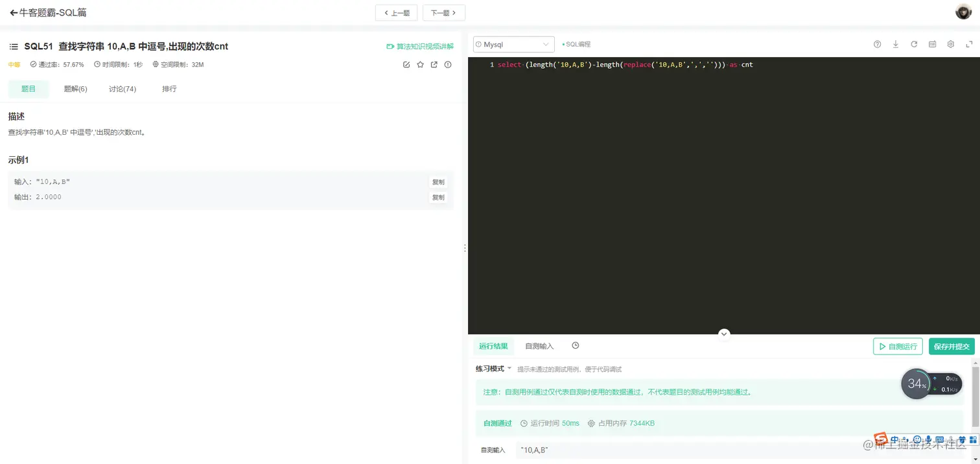
Task: Switch to the 讨论(74) tab
Action: 122,89
